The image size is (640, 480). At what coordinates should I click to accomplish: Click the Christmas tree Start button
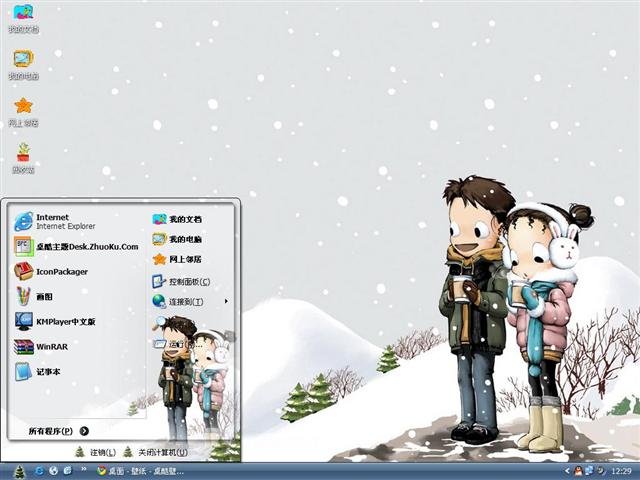pos(20,472)
